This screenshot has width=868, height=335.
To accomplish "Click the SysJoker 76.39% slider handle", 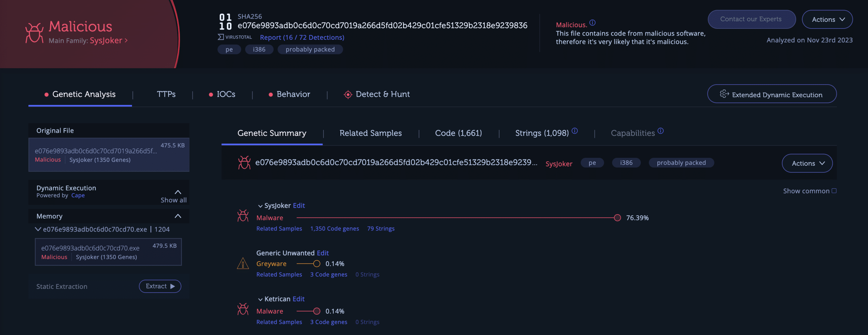I will click(617, 218).
